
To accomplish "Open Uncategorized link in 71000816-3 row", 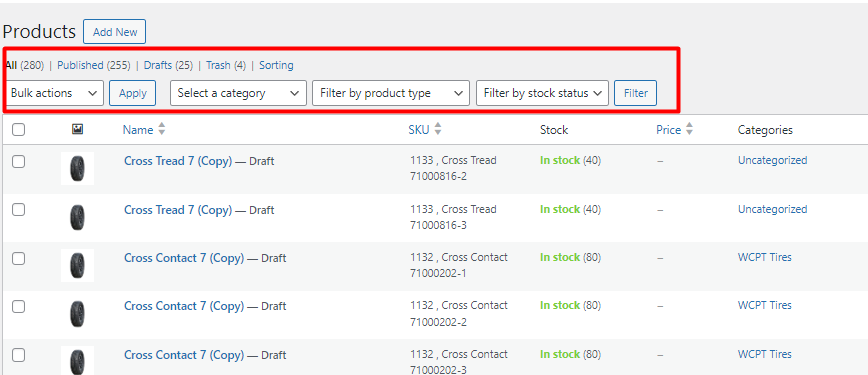I will pyautogui.click(x=772, y=209).
